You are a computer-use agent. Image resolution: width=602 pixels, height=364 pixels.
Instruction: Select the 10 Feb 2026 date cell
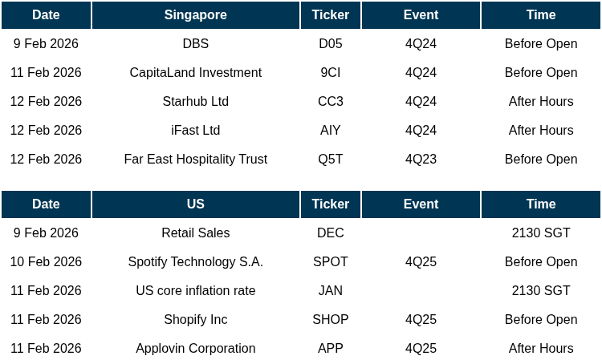[x=46, y=262]
